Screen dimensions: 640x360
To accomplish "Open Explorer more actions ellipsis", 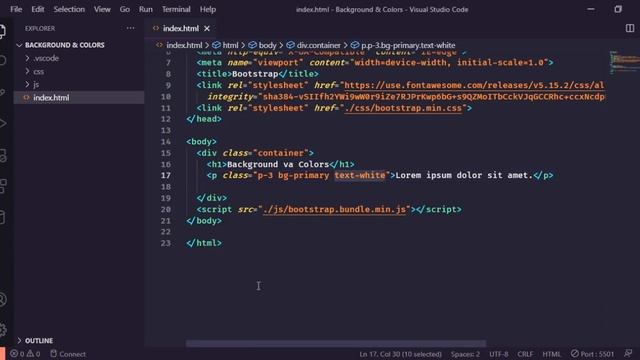I will 130,28.
